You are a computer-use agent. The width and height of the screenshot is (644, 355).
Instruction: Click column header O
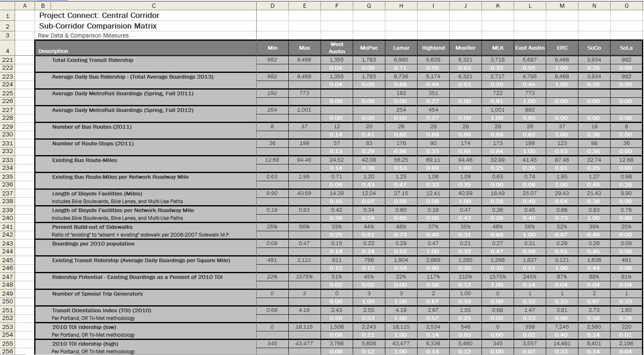[626, 5]
